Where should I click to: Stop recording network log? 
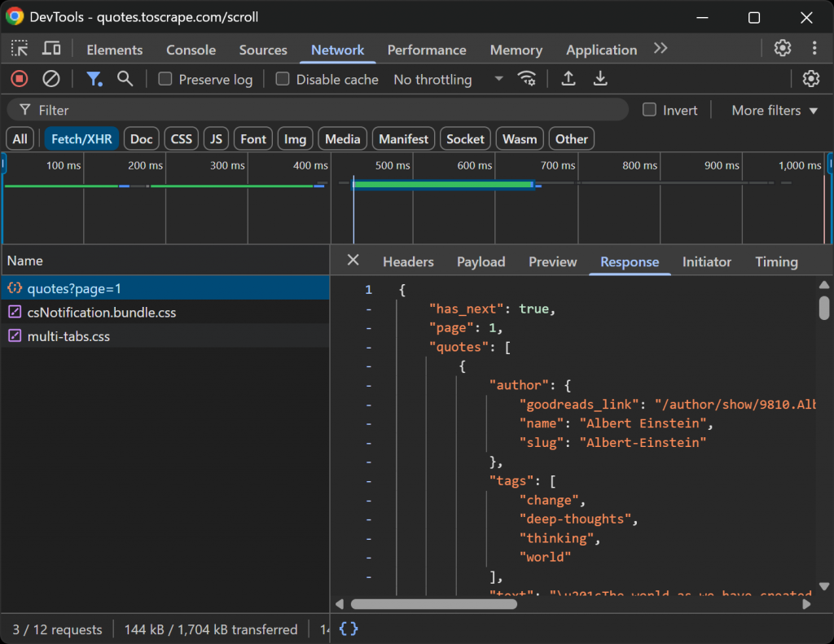18,79
